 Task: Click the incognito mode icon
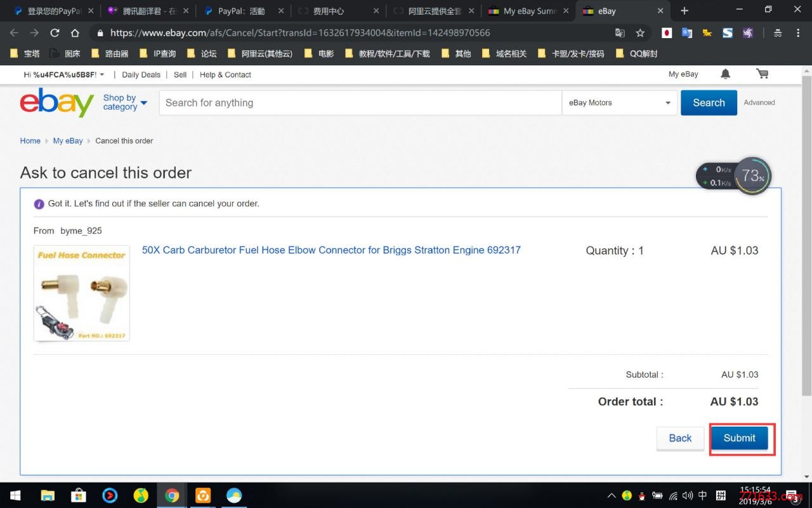tap(778, 33)
